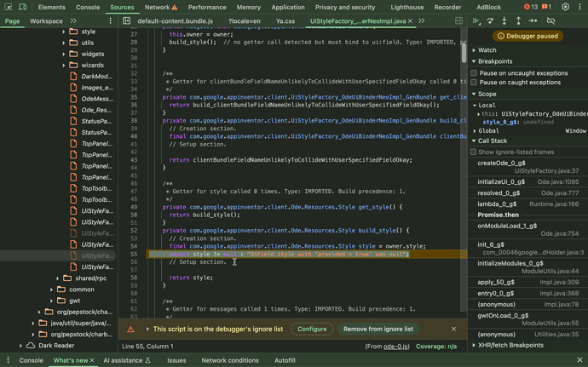Toggle the navigator sidebar icon
Image resolution: width=588 pixels, height=367 pixels.
click(x=126, y=21)
